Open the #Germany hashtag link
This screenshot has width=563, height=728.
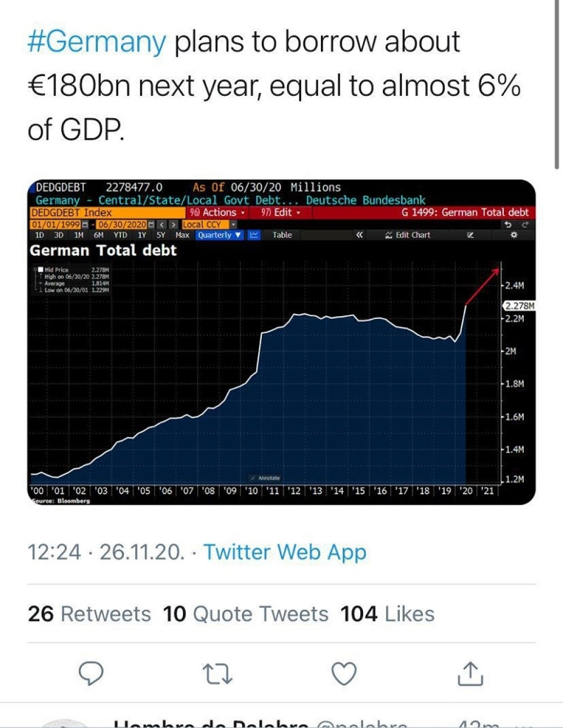pos(97,42)
